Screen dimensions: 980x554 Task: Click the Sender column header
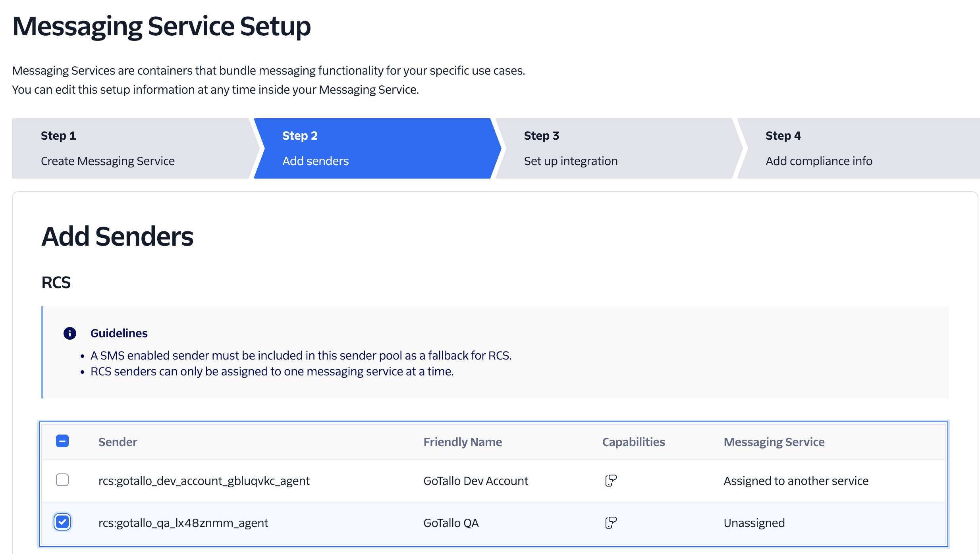pos(118,442)
